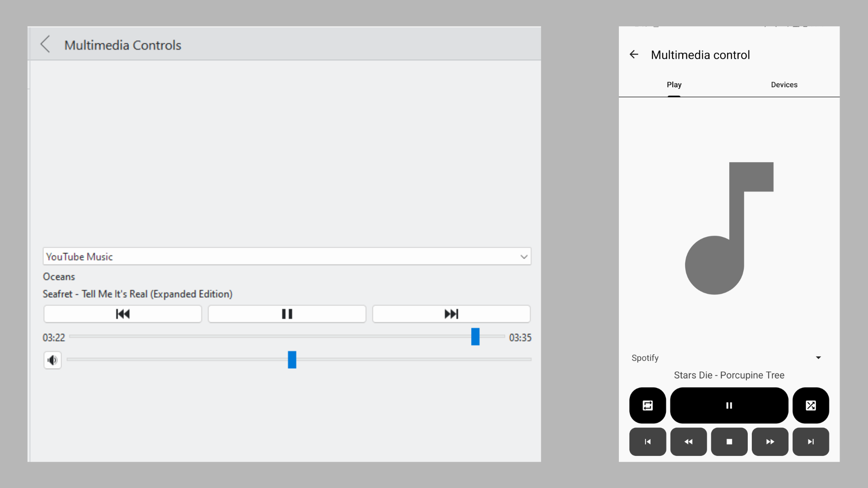
Task: Tap the music note album art
Action: coord(729,228)
